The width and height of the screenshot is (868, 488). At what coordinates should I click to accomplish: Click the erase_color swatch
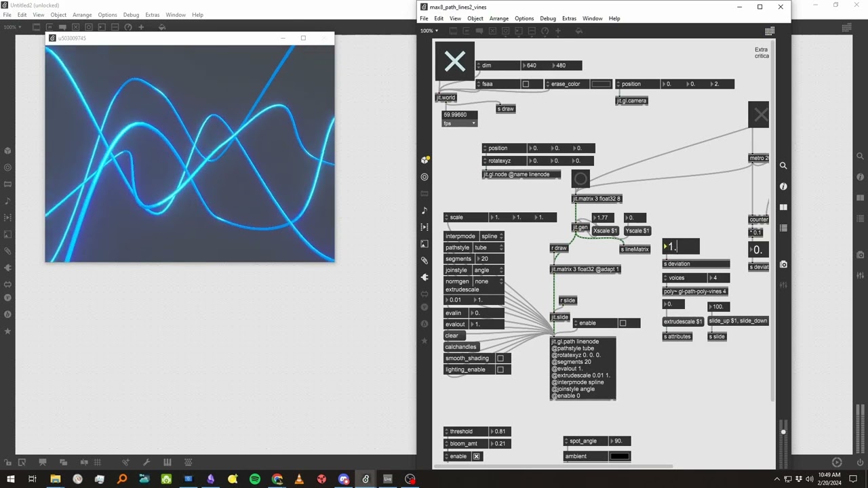[601, 84]
